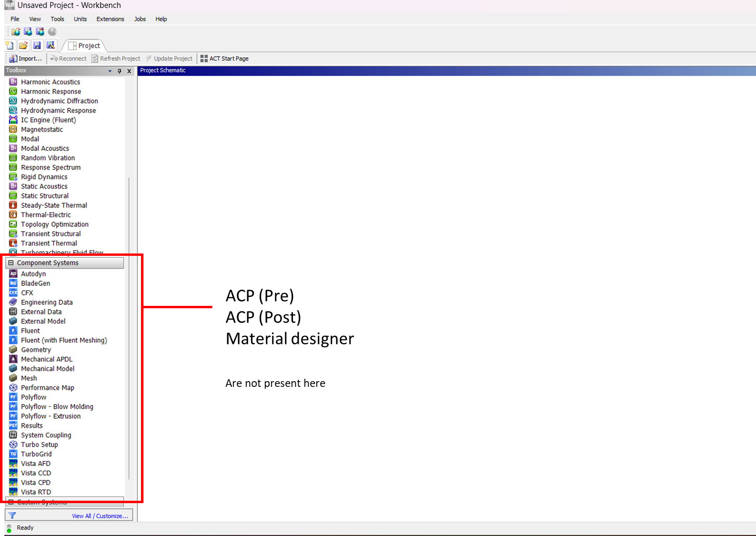Click the Autodyn component icon
The image size is (756, 536).
point(13,274)
